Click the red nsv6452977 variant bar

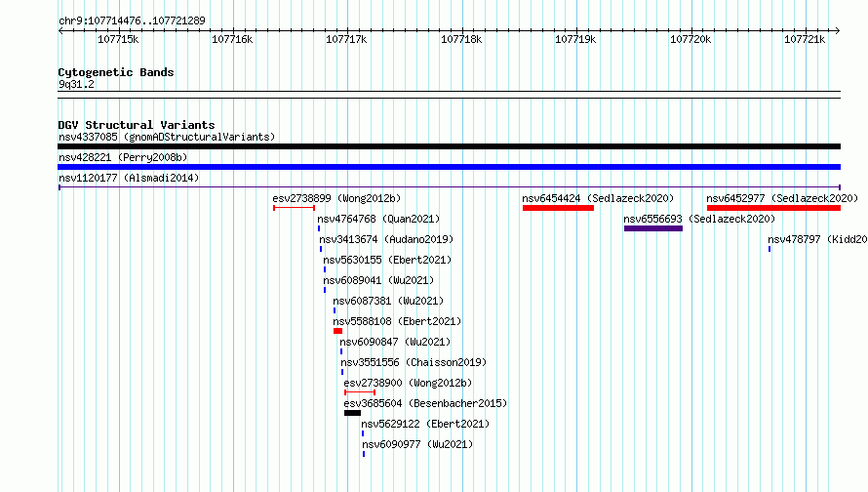774,208
